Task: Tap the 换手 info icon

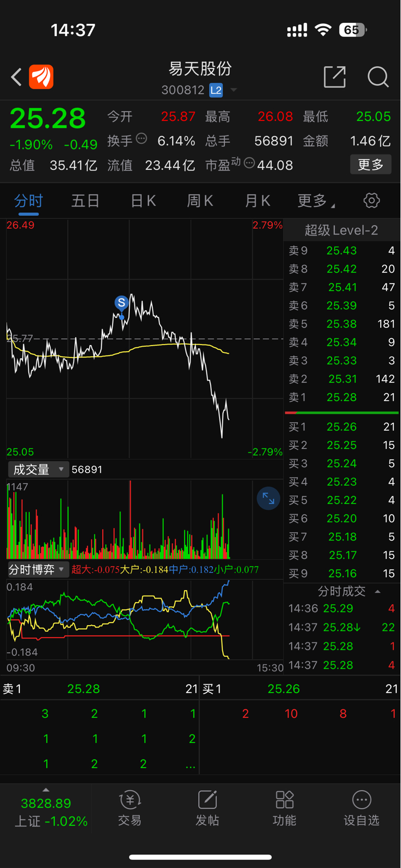Action: [141, 139]
